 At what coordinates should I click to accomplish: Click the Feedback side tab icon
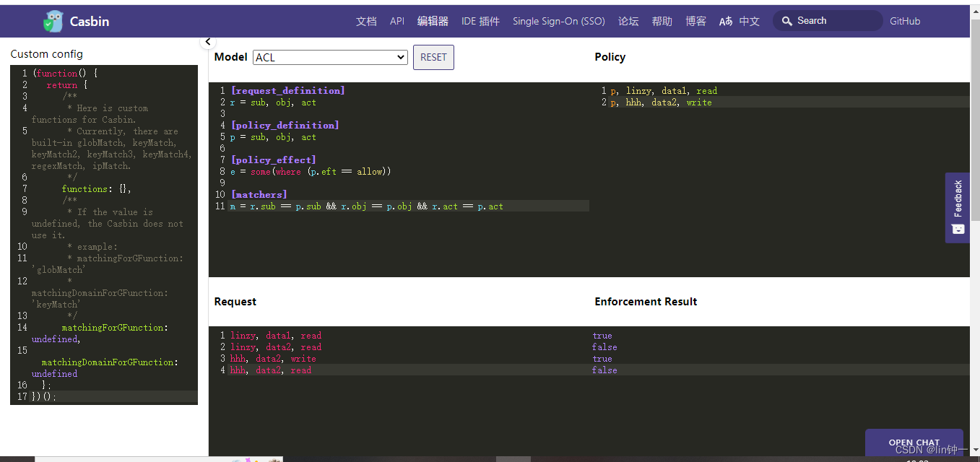point(958,229)
